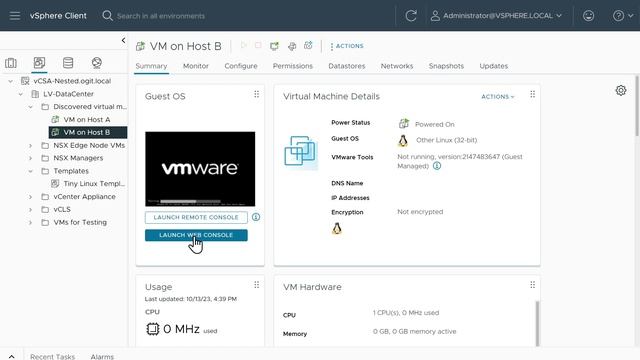Click the remote console info icon
The image size is (640, 360).
tap(256, 217)
